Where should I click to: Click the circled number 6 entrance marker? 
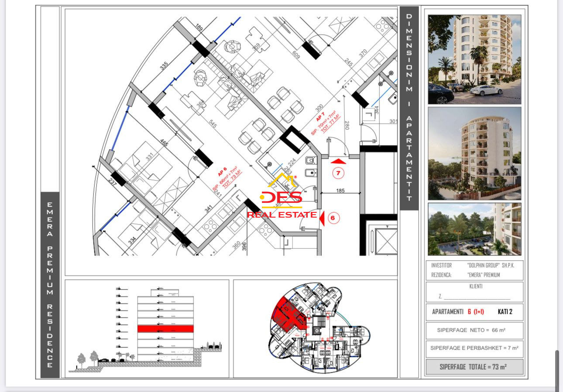tap(334, 218)
